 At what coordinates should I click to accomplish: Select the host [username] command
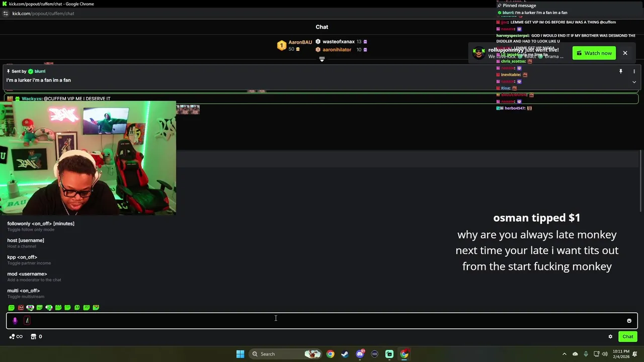click(26, 243)
